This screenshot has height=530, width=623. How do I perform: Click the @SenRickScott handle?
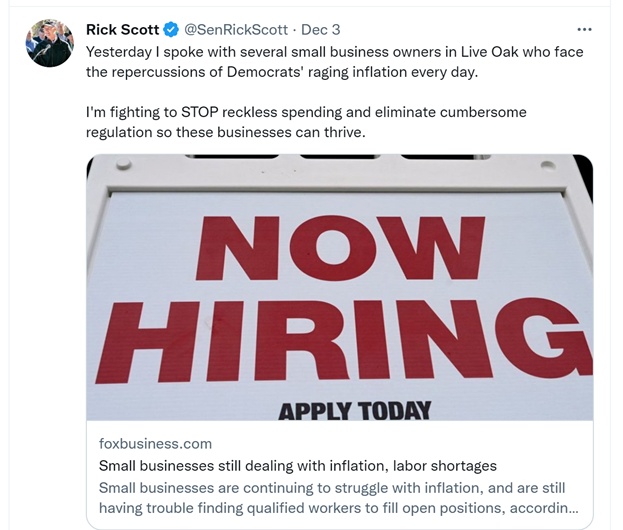(235, 30)
